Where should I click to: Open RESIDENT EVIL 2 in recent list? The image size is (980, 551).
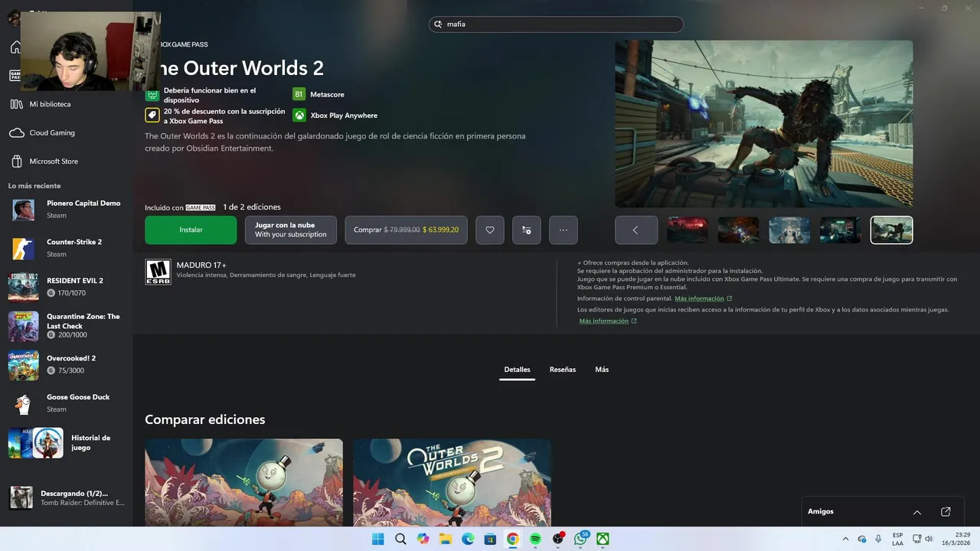coord(66,286)
